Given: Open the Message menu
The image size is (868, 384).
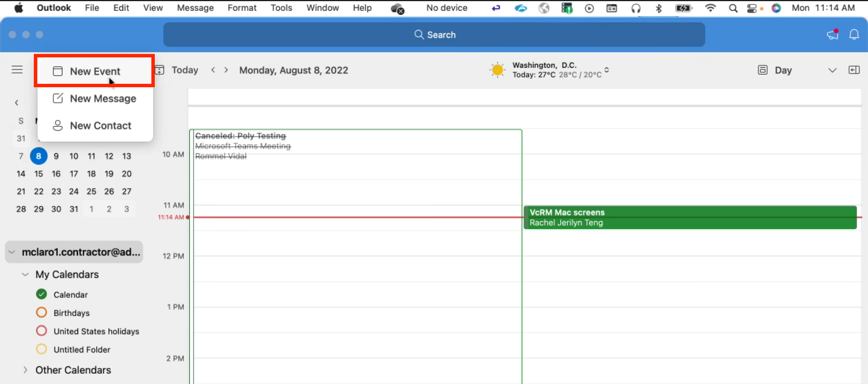Looking at the screenshot, I should (x=196, y=8).
